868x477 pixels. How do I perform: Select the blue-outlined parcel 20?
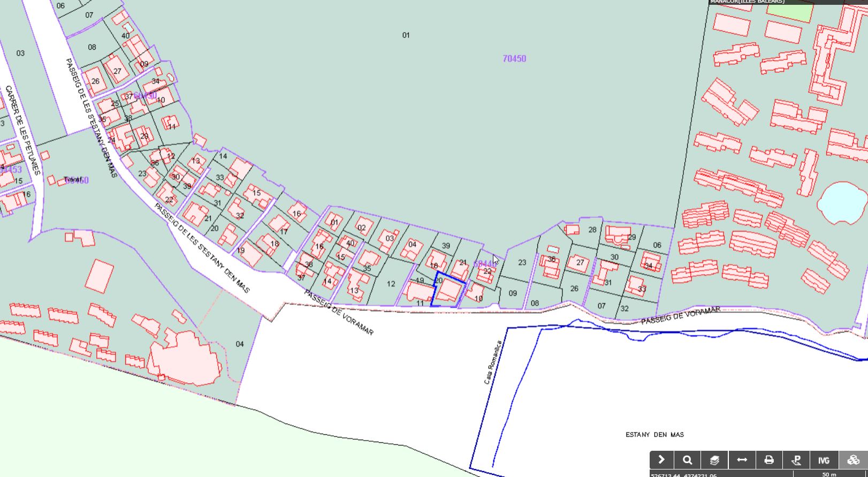[x=448, y=292]
